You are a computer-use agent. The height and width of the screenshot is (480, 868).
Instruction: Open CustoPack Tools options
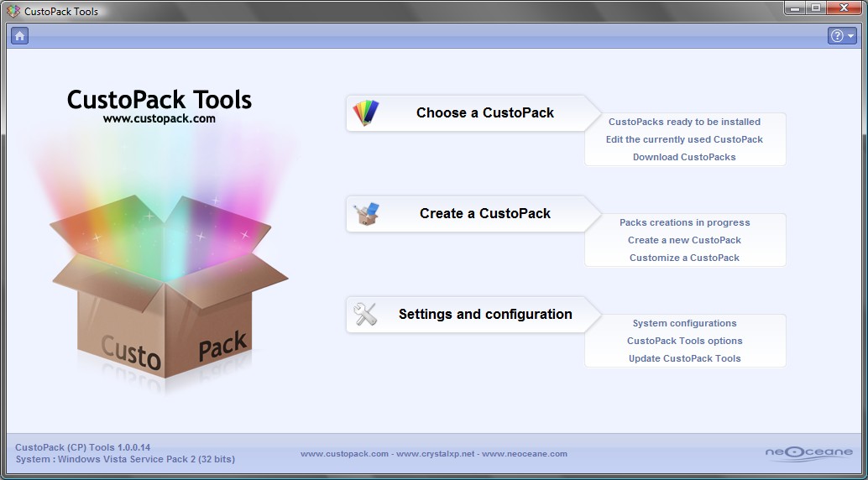(x=684, y=341)
